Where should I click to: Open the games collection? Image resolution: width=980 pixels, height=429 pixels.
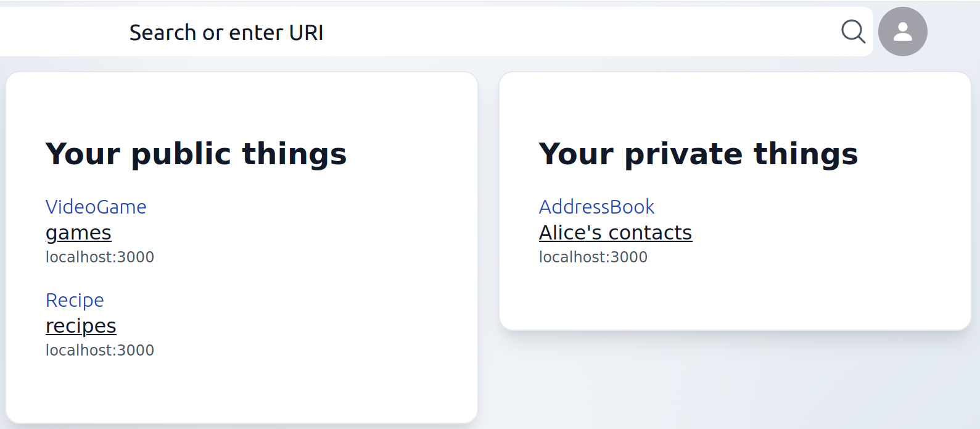(x=78, y=233)
